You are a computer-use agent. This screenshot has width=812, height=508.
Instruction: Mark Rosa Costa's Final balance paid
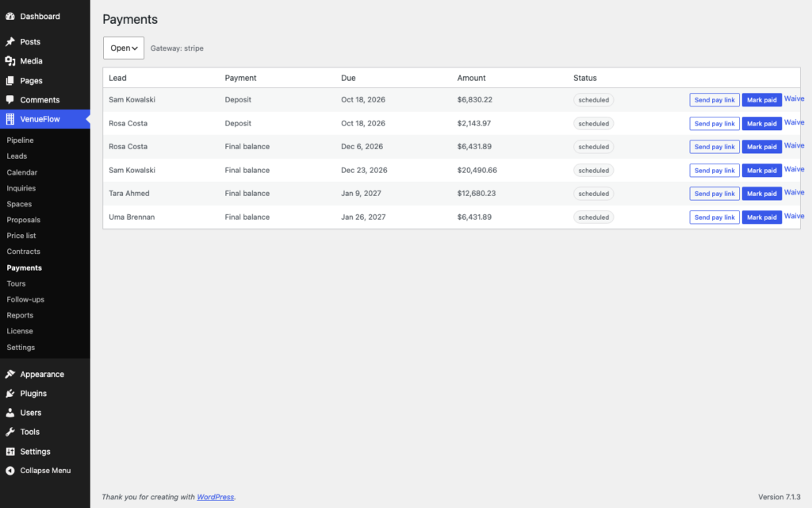pos(761,147)
